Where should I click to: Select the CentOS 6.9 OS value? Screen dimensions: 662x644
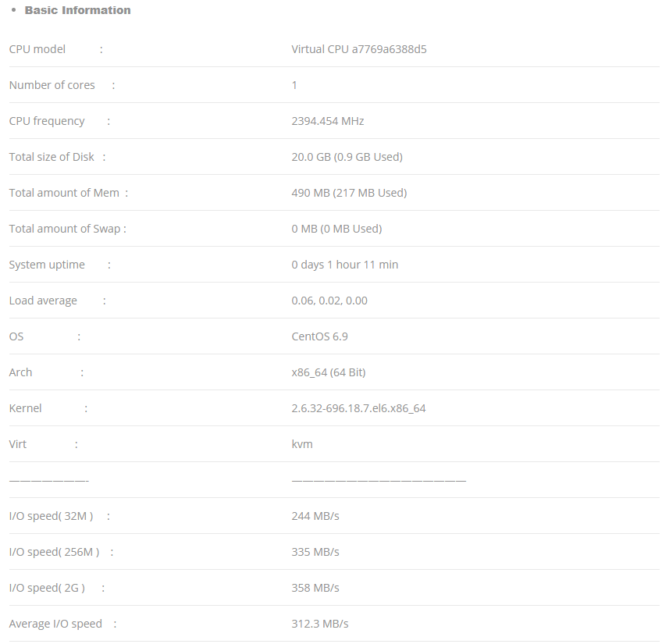pos(319,336)
